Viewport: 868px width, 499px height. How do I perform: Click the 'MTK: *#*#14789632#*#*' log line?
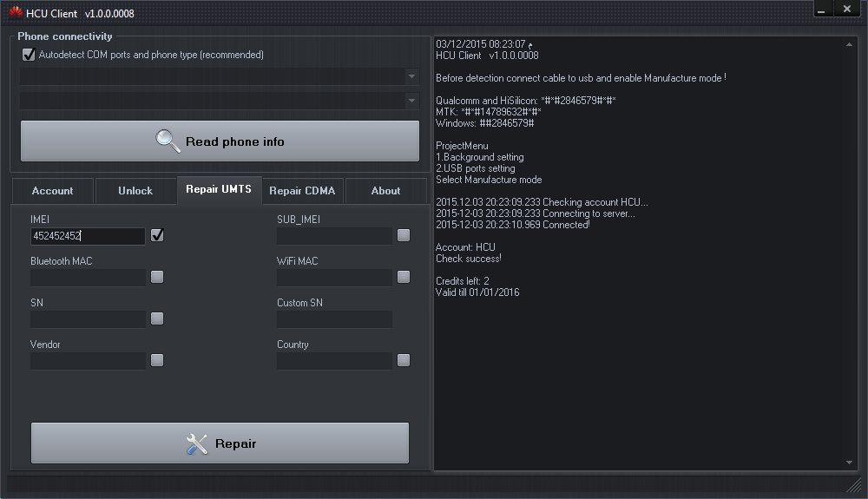488,112
